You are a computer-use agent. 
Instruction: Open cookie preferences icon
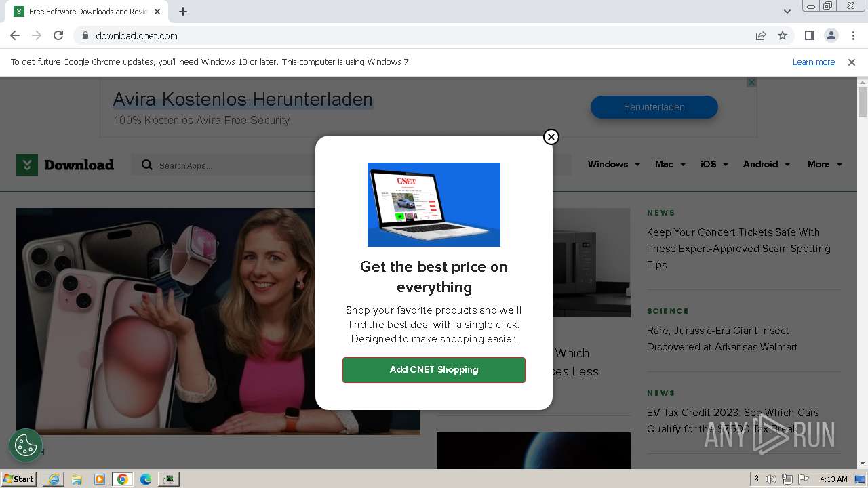(26, 445)
